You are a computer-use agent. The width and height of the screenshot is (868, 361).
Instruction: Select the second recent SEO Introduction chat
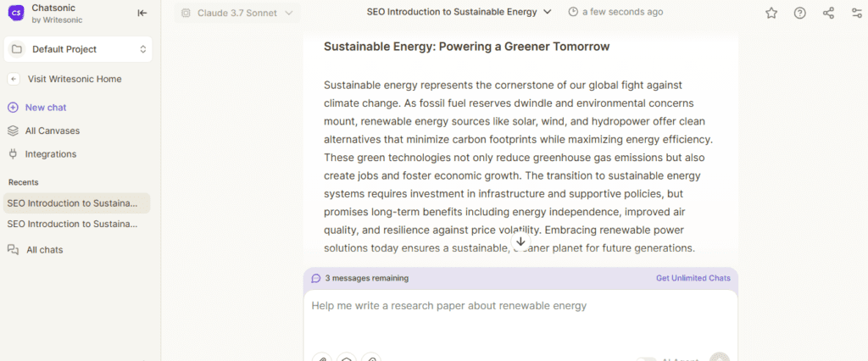(72, 224)
